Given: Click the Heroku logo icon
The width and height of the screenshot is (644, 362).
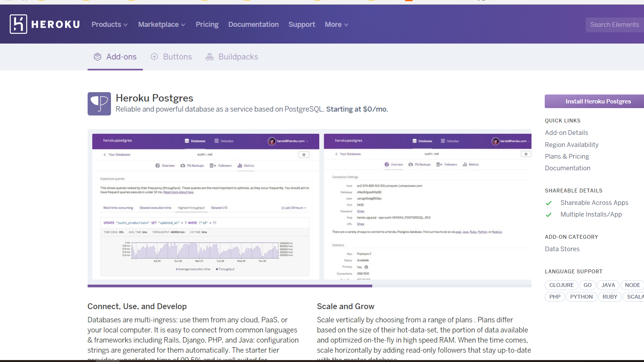Looking at the screenshot, I should click(18, 24).
